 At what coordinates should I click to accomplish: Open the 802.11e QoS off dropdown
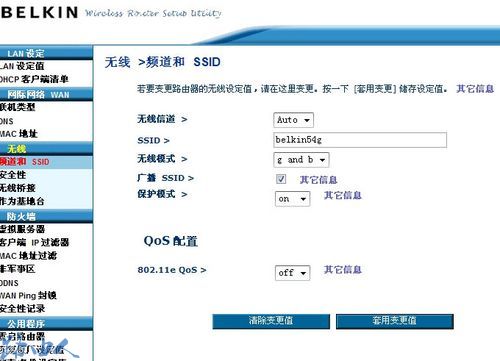point(292,273)
